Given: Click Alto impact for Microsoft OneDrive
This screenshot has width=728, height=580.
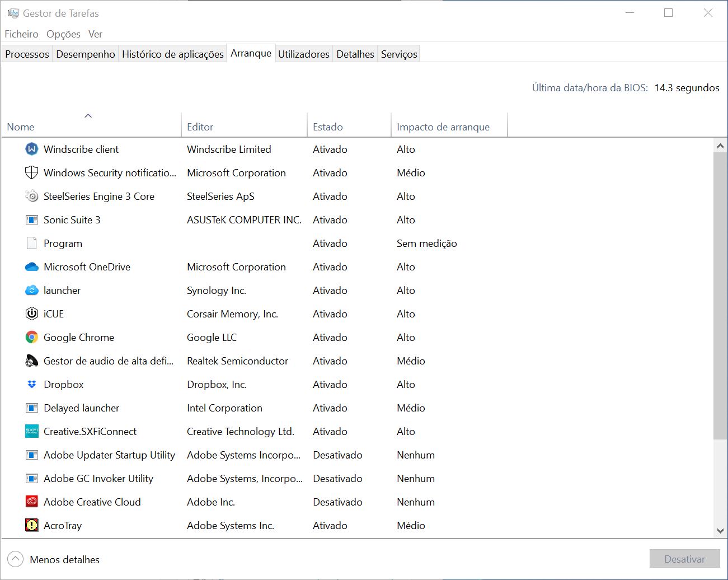Looking at the screenshot, I should [x=406, y=266].
